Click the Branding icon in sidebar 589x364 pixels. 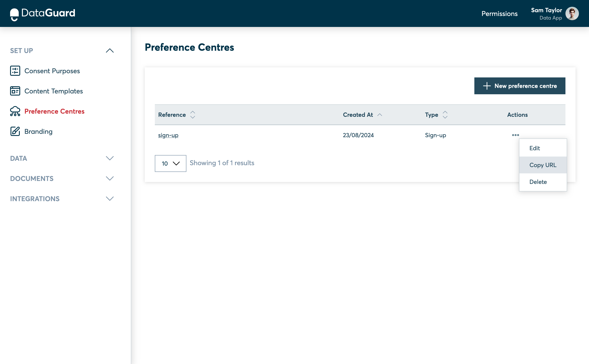(x=15, y=131)
